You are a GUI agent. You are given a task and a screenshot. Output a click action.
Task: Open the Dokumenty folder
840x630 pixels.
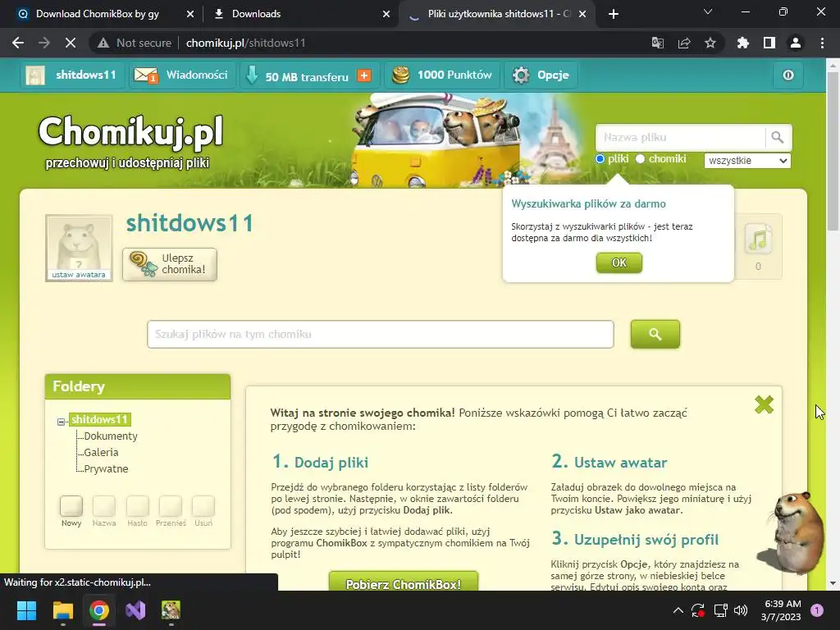click(111, 436)
